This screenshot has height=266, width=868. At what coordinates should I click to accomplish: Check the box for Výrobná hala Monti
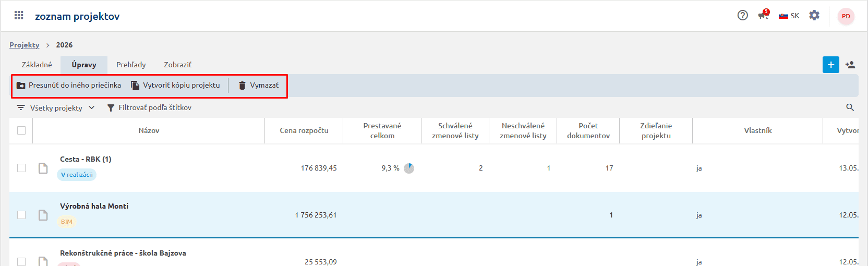click(21, 215)
